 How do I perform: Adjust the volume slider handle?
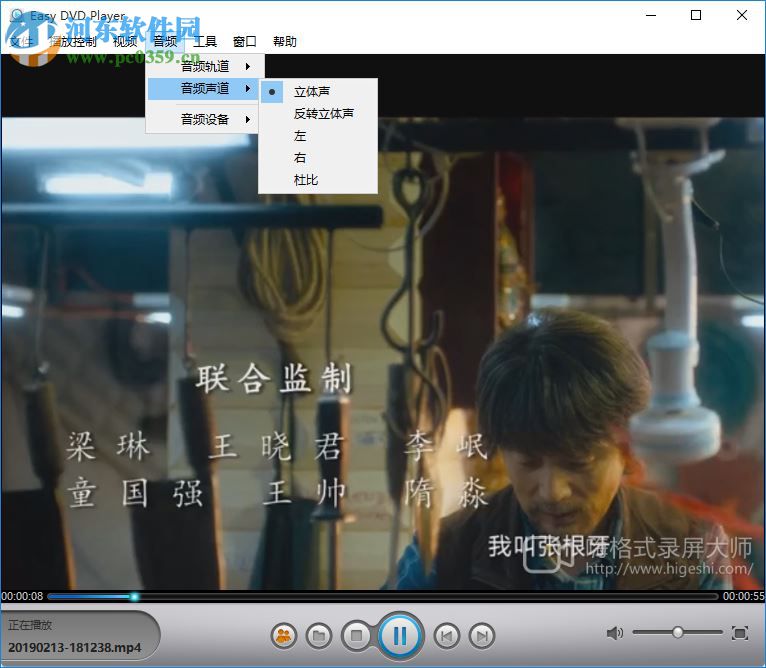pyautogui.click(x=677, y=632)
